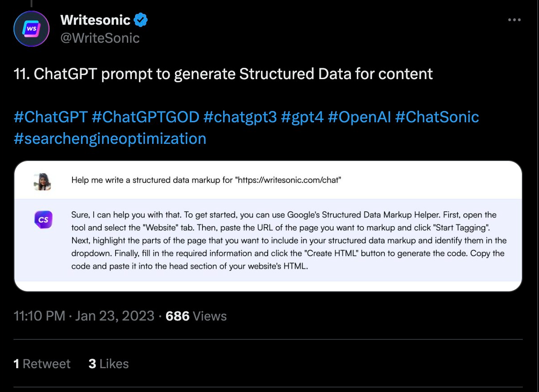
Task: Open the #ChatGPT hashtag
Action: click(x=50, y=117)
